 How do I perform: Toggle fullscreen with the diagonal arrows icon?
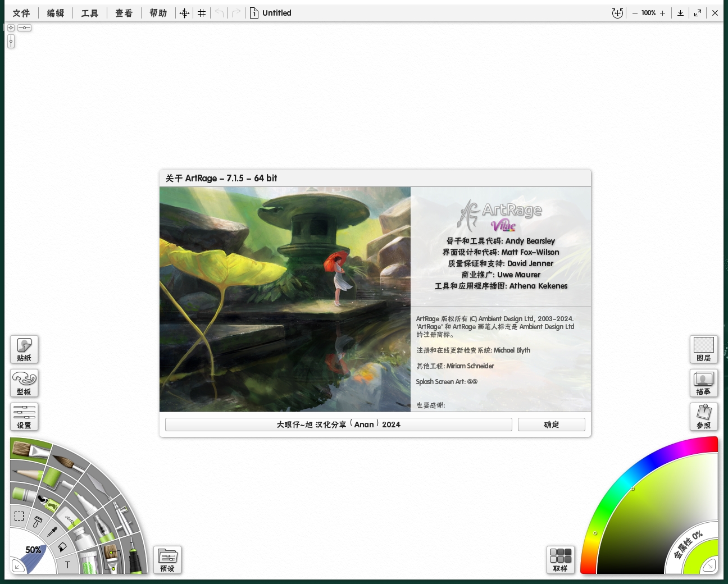point(698,13)
